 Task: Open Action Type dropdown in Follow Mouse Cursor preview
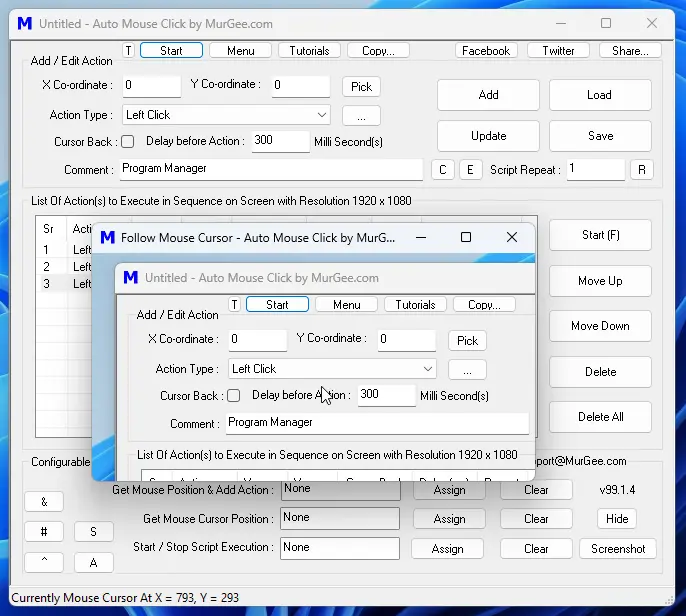tap(332, 369)
